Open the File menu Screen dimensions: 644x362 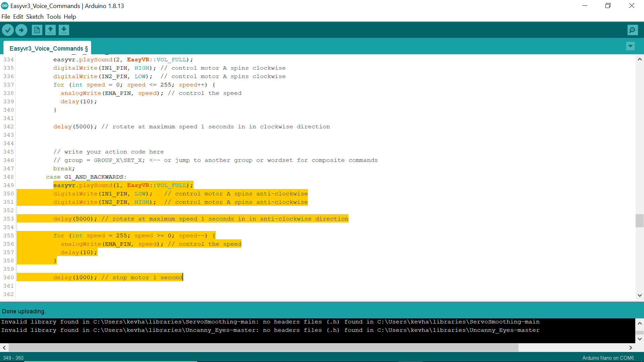(5, 16)
